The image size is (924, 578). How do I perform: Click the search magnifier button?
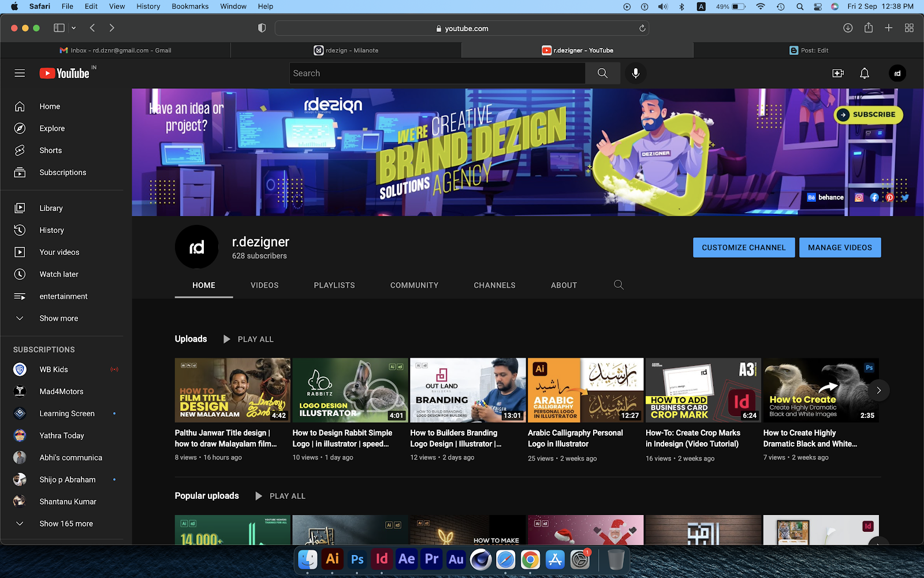(602, 73)
